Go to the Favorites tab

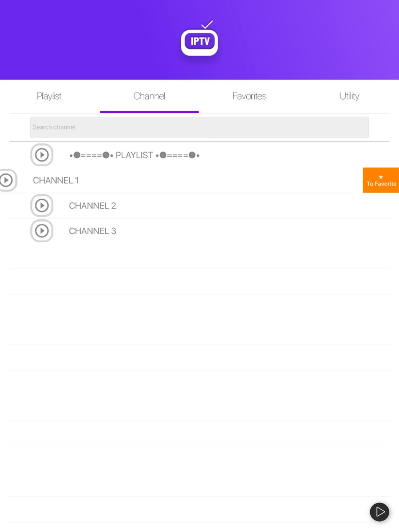pyautogui.click(x=249, y=96)
